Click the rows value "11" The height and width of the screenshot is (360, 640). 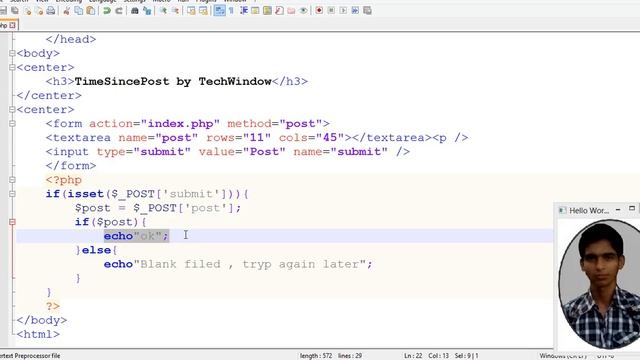257,138
